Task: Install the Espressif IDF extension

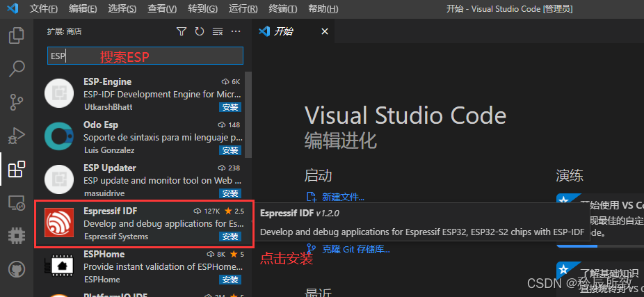Action: coord(230,236)
